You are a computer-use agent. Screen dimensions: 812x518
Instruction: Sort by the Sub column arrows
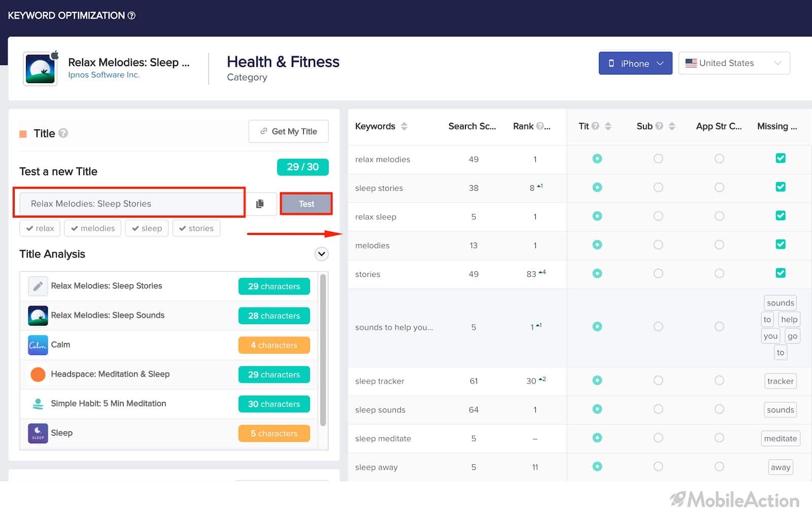(672, 126)
